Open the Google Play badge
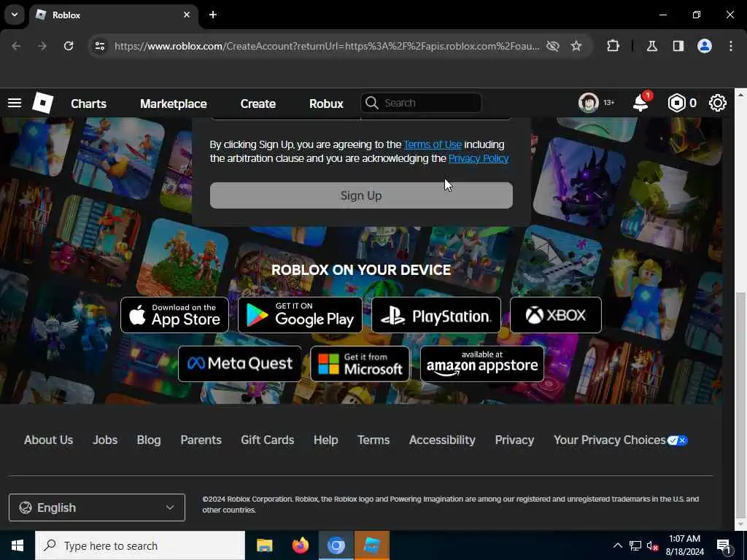747x560 pixels. coord(300,315)
